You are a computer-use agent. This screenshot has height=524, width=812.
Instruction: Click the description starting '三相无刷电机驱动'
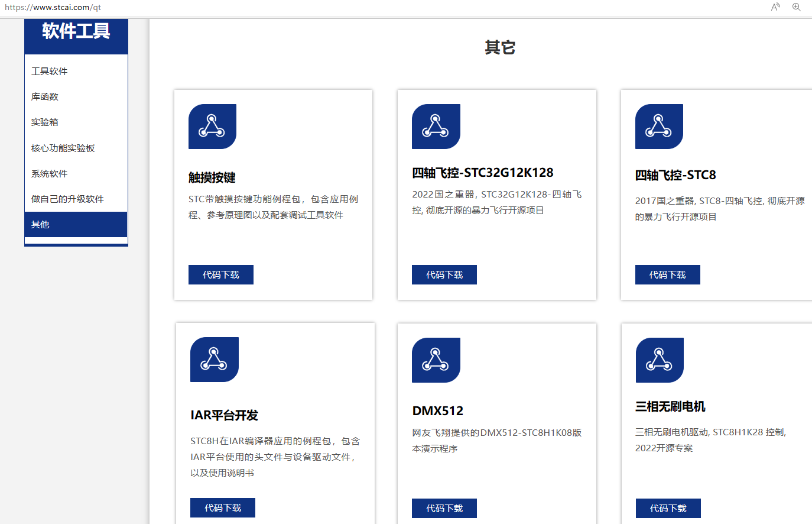pyautogui.click(x=711, y=440)
